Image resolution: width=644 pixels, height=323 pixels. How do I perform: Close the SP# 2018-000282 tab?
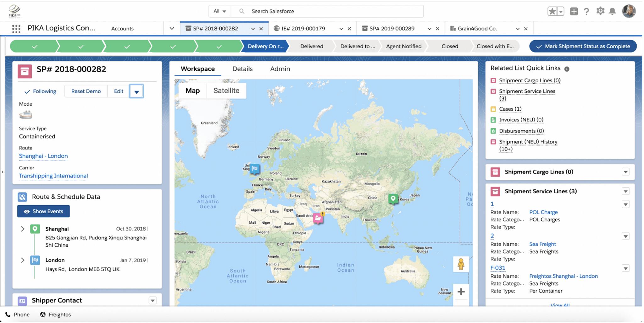click(x=261, y=29)
